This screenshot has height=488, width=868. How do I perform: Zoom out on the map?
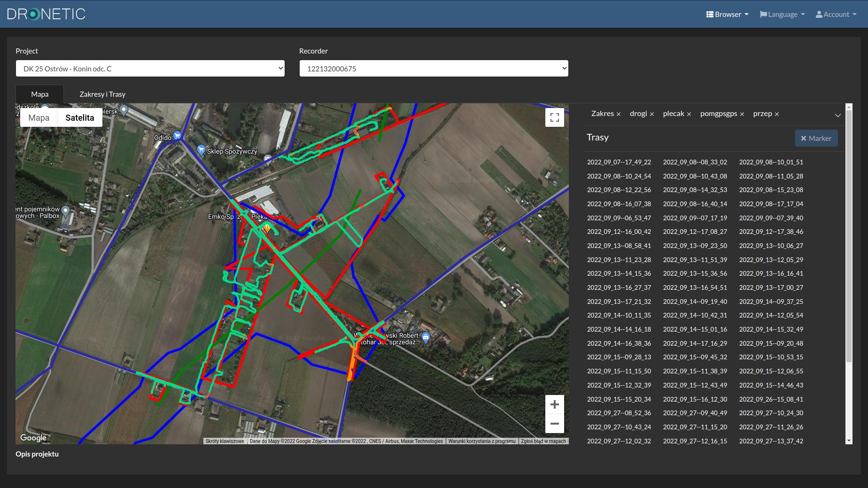pos(554,424)
